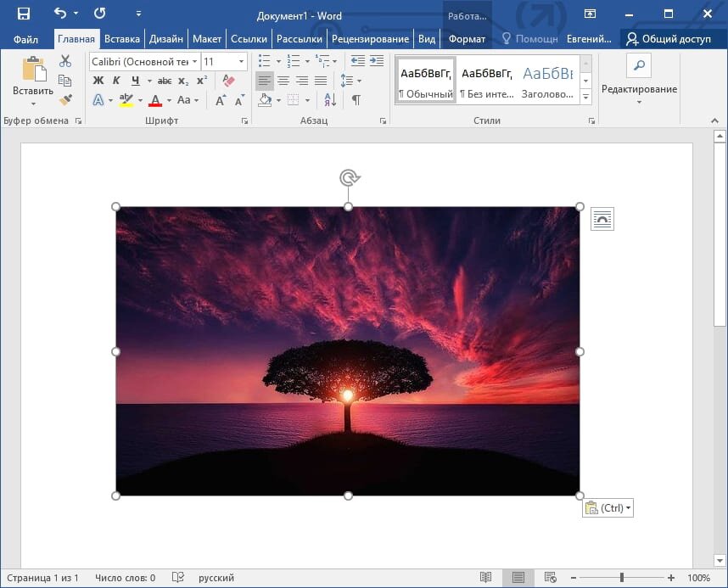
Task: Open the Calibri font name dropdown
Action: [194, 61]
